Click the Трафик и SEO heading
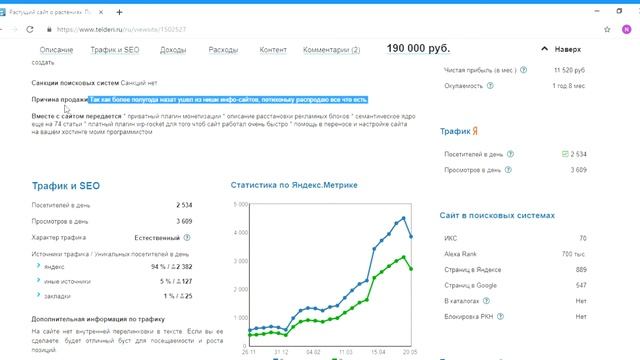 pyautogui.click(x=66, y=186)
